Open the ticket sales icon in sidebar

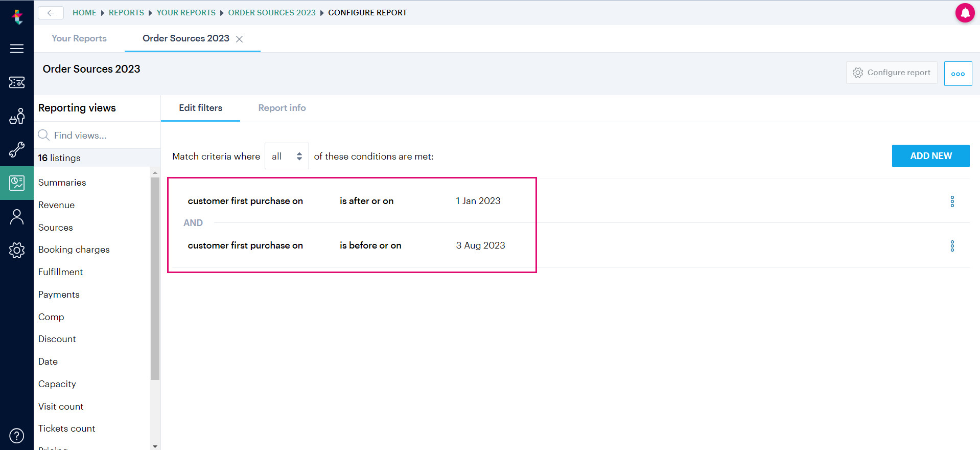tap(17, 82)
